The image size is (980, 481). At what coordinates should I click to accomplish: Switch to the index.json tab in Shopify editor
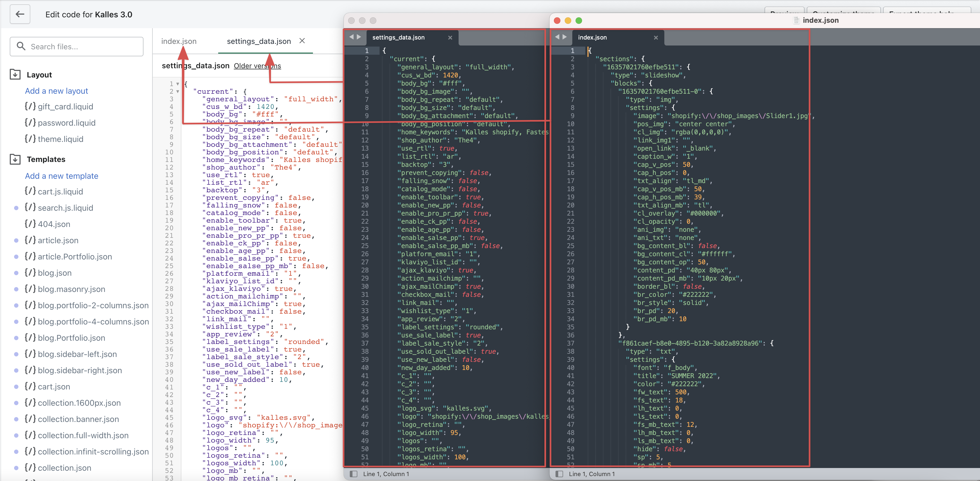pyautogui.click(x=179, y=41)
